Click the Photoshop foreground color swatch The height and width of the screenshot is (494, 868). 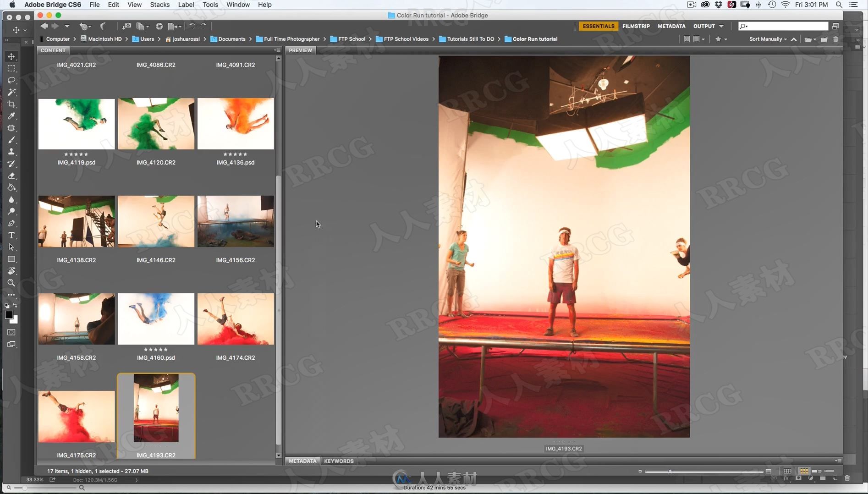(x=9, y=315)
